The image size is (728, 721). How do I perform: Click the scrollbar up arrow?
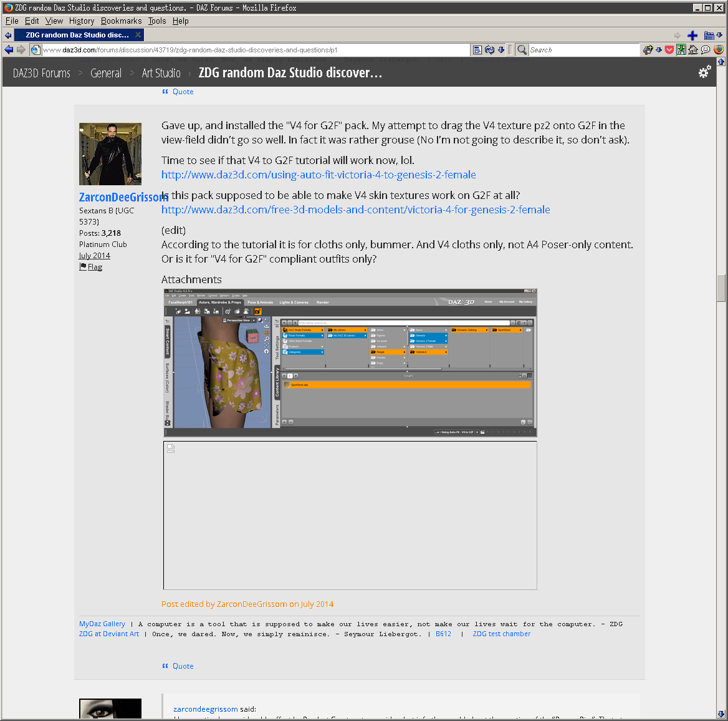tap(721, 62)
